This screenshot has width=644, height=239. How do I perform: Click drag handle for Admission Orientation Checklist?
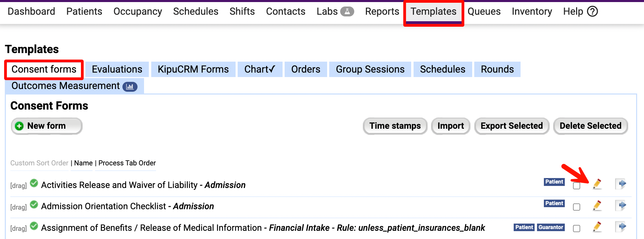pyautogui.click(x=19, y=207)
